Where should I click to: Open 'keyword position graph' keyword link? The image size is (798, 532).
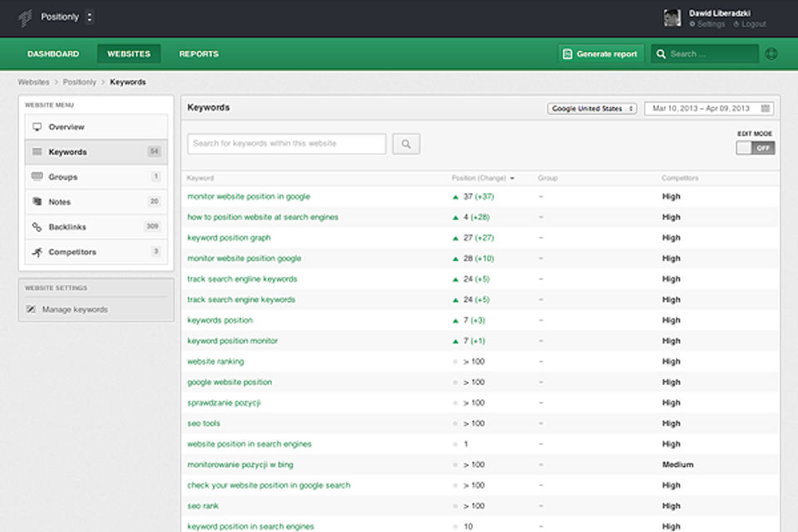[229, 238]
